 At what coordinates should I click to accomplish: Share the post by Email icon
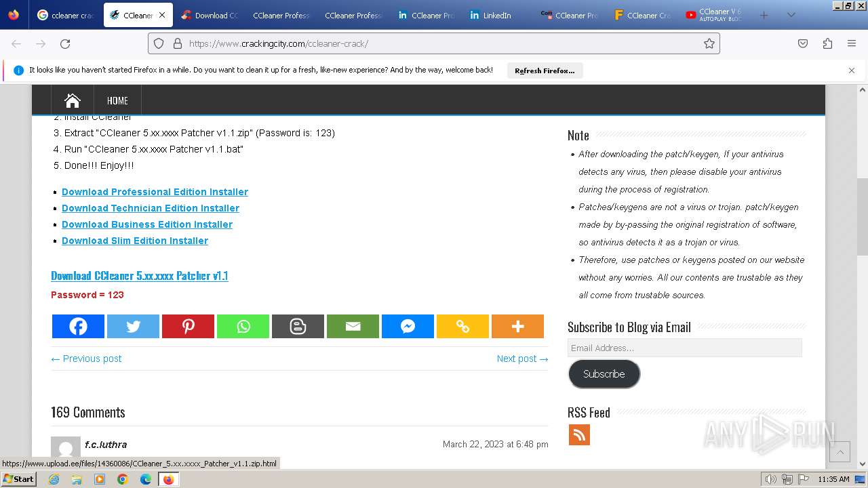coord(353,326)
